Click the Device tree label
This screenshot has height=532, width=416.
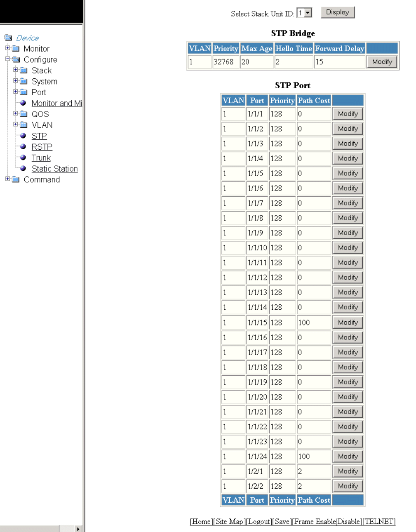click(x=27, y=38)
